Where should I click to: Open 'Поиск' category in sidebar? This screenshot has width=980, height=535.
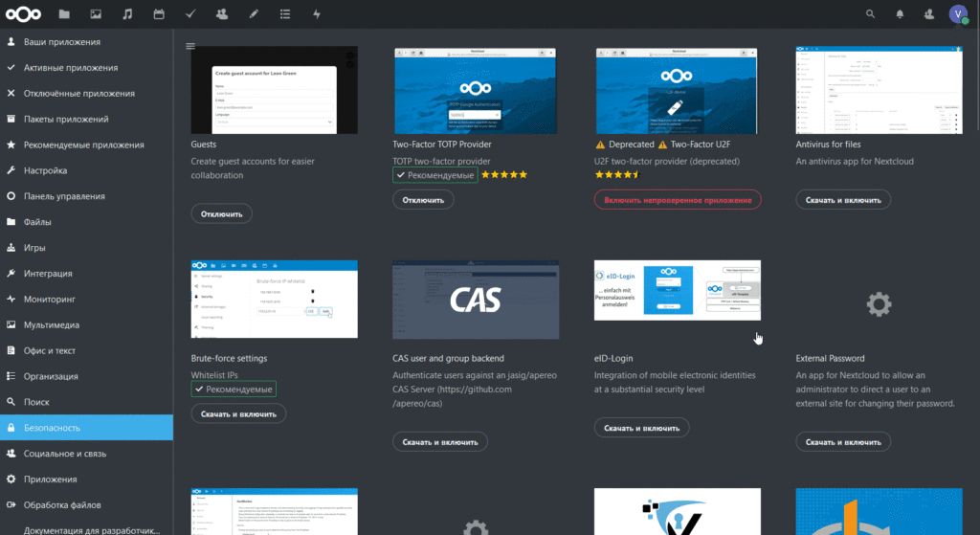[86, 402]
